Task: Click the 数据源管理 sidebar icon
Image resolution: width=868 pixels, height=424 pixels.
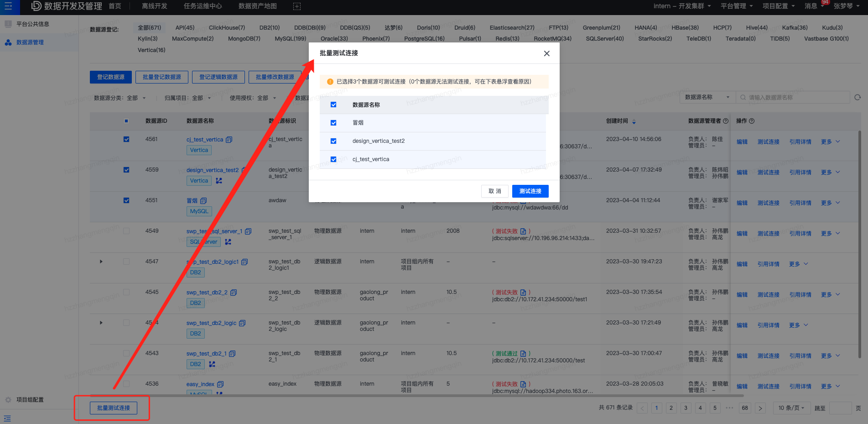Action: pyautogui.click(x=8, y=42)
